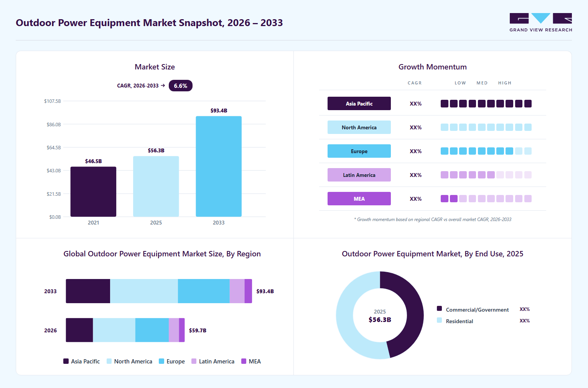
Task: Click the Europe legend swatch under region chart
Action: [x=161, y=361]
